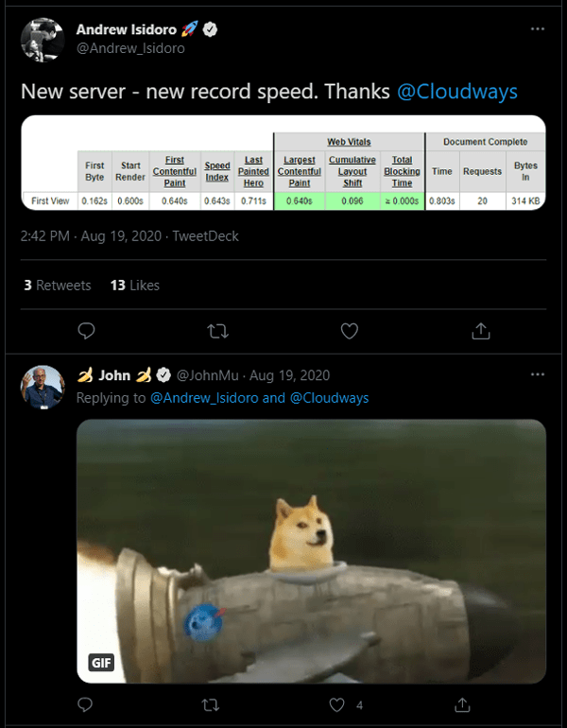Click the @Andrew_Isidoro link in replying-to line
Screen dimensions: 567x728
click(204, 398)
